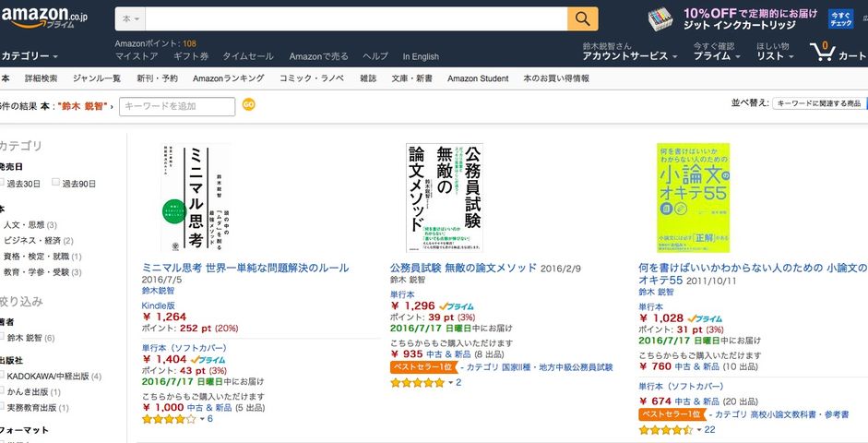Image resolution: width=868 pixels, height=443 pixels.
Task: Click the Amazon.co.jp logo
Action: tap(43, 18)
